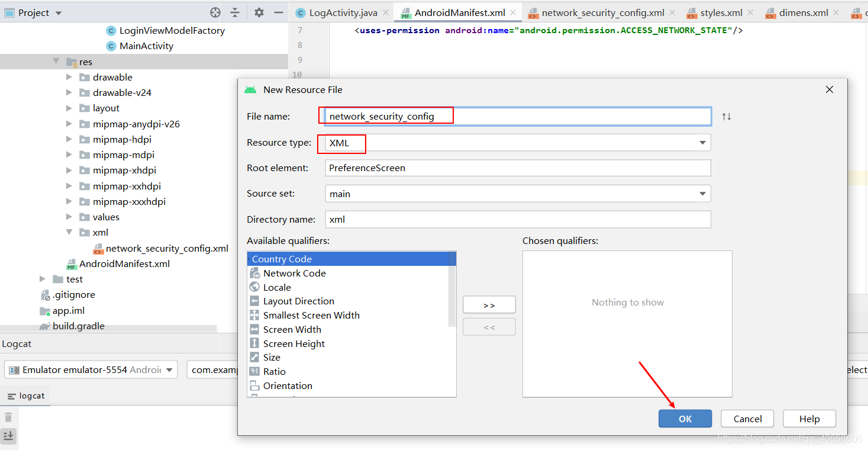Select Ratio qualifier
This screenshot has width=868, height=450.
pos(348,372)
